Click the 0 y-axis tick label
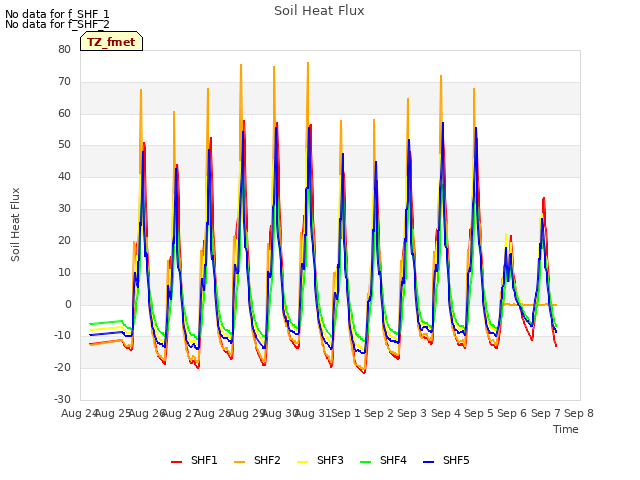The image size is (640, 480). click(x=68, y=304)
